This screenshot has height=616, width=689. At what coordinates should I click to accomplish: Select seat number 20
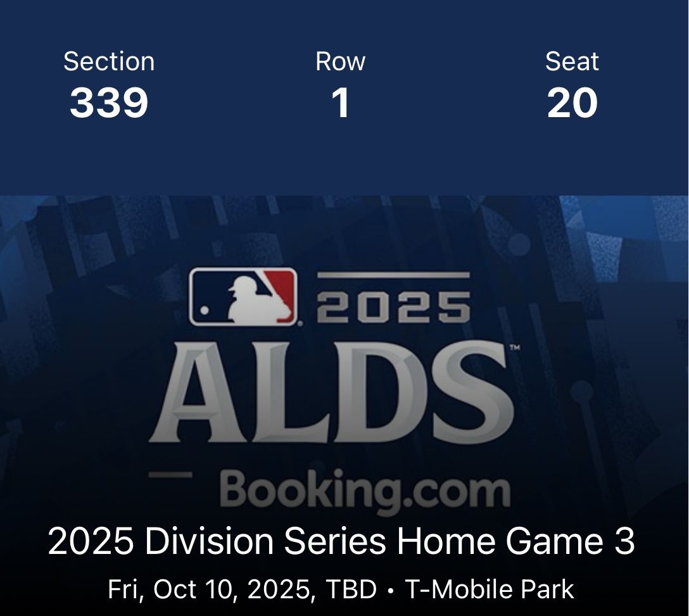tap(572, 103)
